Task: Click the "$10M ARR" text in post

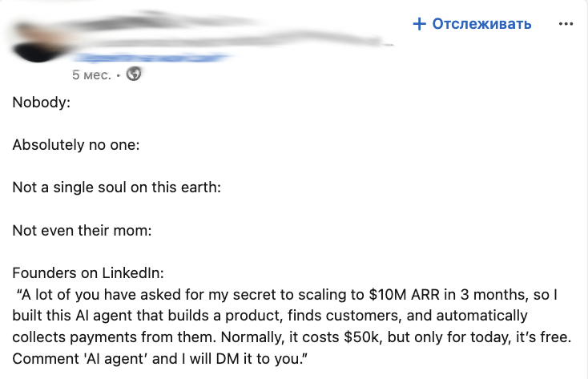Action: tap(409, 295)
